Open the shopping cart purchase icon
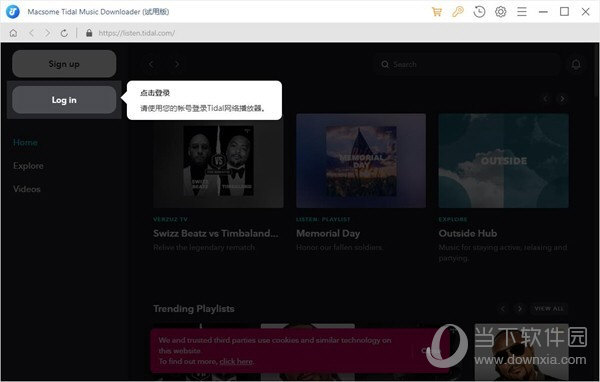Image resolution: width=600 pixels, height=382 pixels. point(437,12)
